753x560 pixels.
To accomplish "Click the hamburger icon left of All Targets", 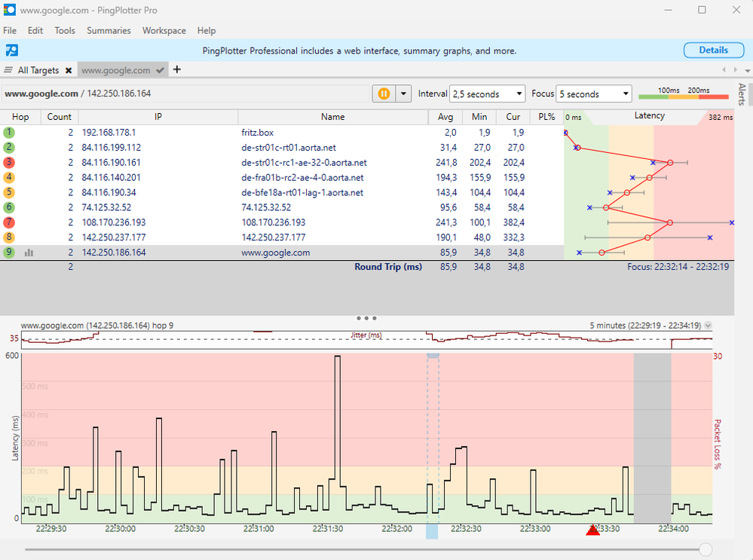I will point(8,70).
